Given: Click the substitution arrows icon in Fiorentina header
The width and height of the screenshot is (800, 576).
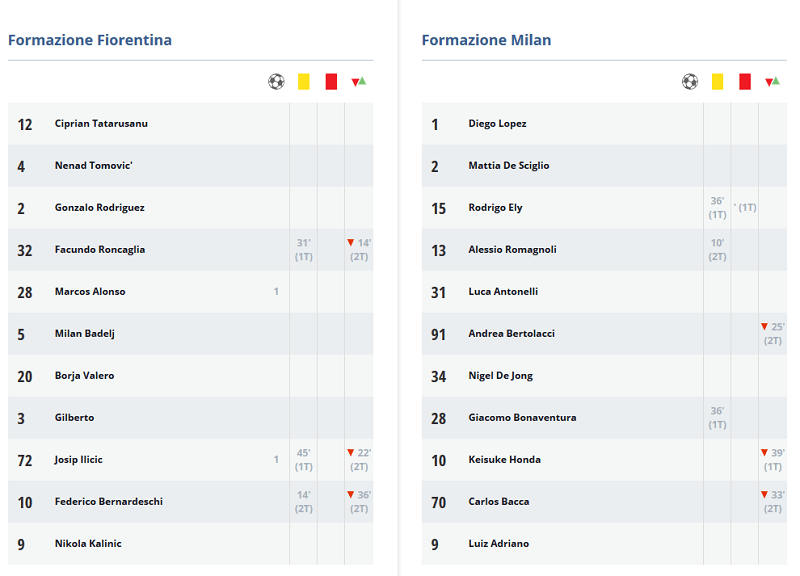Looking at the screenshot, I should [359, 81].
